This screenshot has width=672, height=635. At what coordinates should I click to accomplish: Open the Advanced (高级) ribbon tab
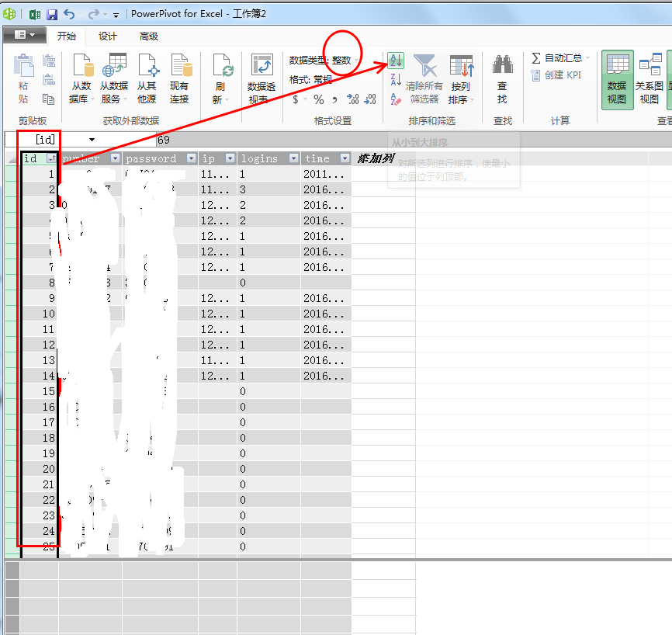(149, 36)
